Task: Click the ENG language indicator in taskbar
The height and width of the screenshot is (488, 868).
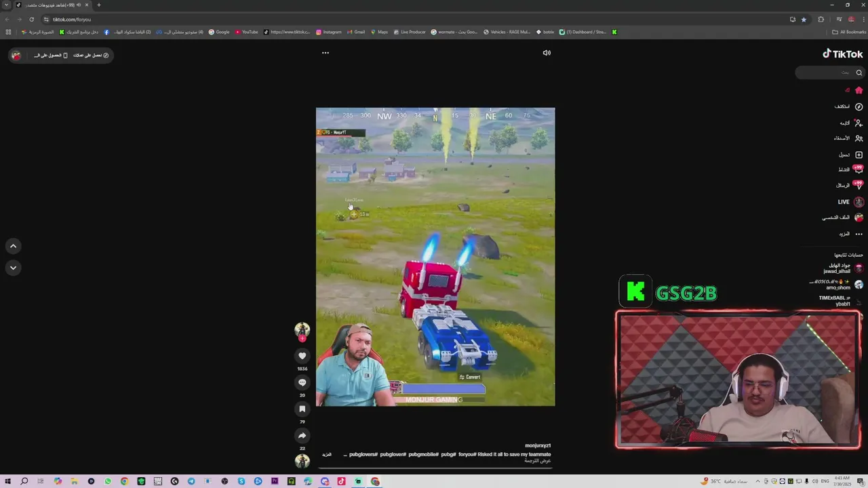Action: point(825,481)
